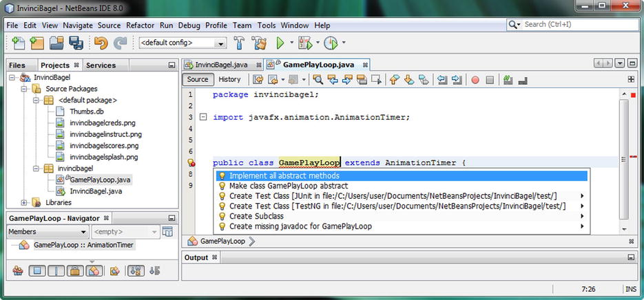Viewport: 644px width, 300px height.
Task: Switch to the Files panel tab
Action: pos(17,65)
